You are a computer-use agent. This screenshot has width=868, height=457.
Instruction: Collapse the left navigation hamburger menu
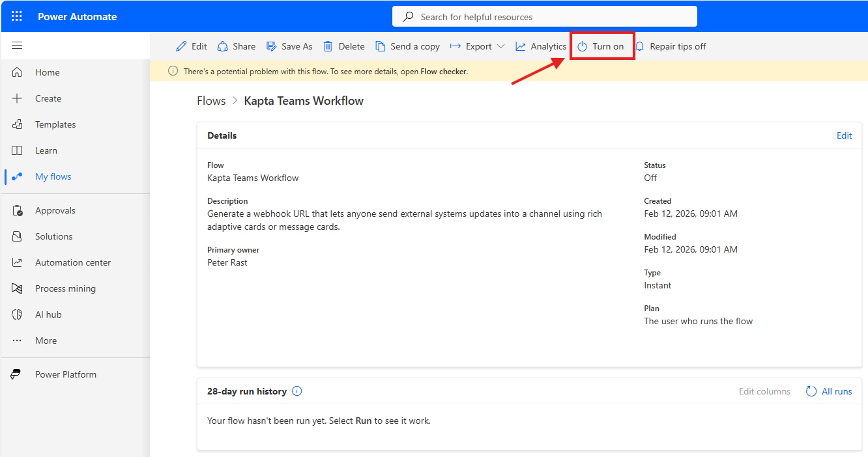[17, 46]
